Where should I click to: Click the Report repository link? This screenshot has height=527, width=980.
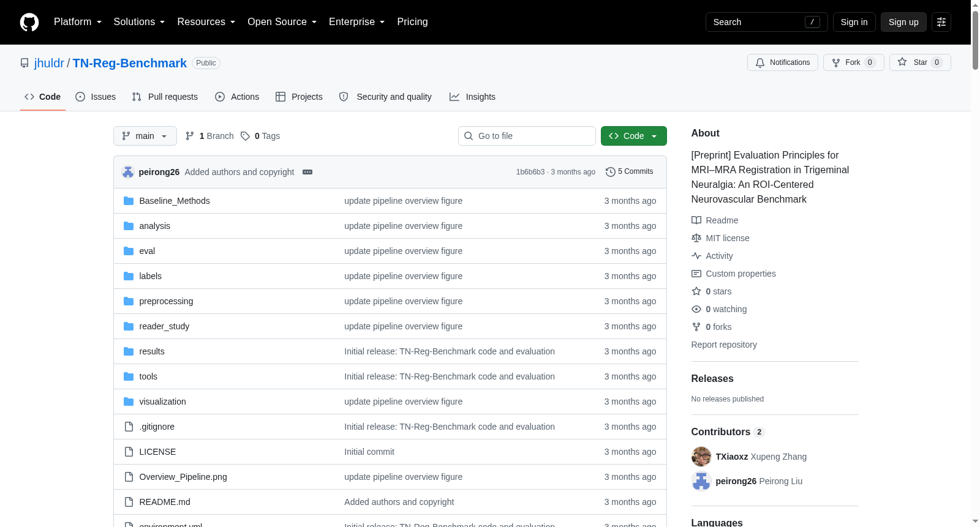724,345
